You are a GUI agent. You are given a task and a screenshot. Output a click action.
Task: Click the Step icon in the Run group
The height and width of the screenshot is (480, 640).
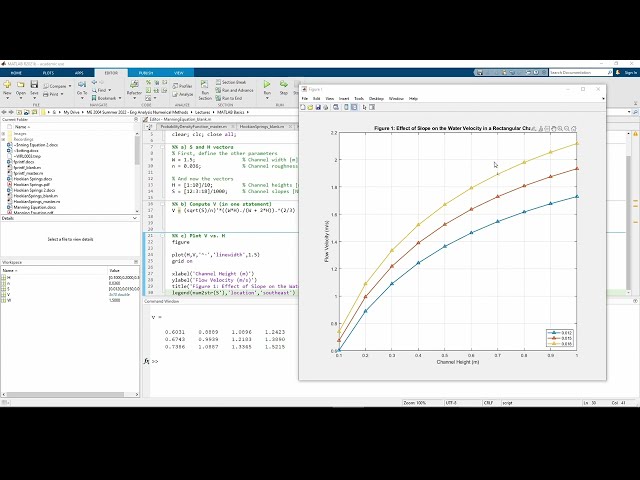pos(283,84)
